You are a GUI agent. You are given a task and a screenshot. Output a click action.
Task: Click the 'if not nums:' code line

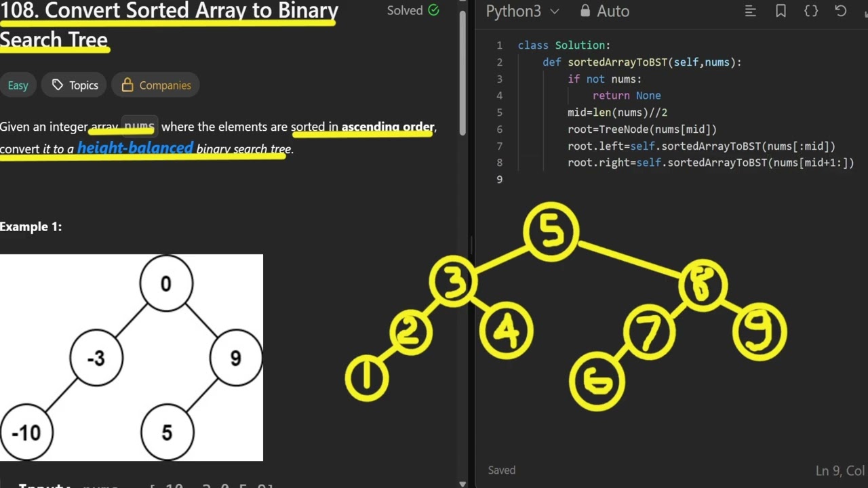pos(604,79)
